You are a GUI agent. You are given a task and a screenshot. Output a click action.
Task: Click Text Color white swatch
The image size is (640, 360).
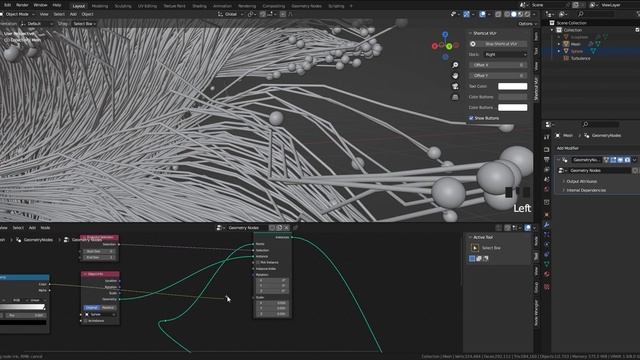[513, 86]
